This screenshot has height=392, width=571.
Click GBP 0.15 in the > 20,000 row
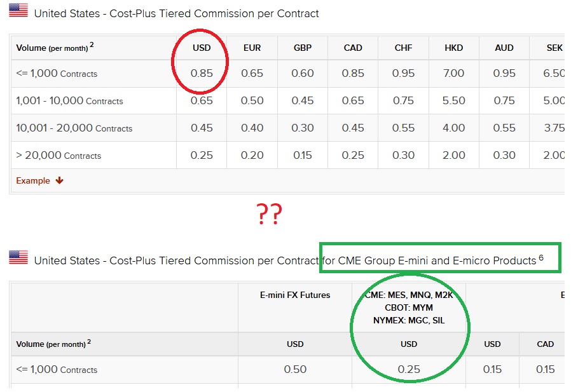303,155
